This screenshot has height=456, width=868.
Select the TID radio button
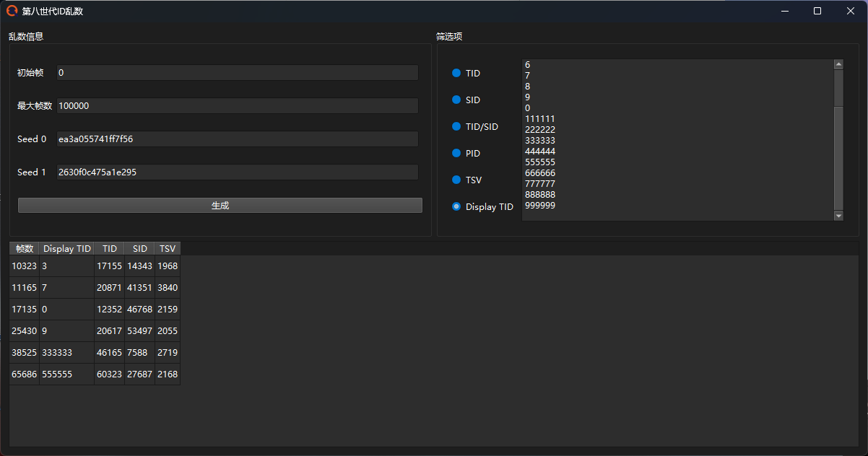click(456, 74)
